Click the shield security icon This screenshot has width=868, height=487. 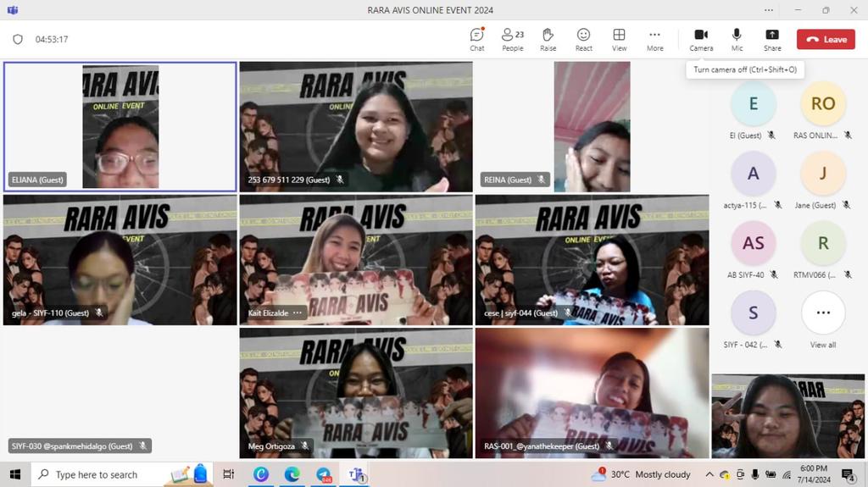(18, 39)
